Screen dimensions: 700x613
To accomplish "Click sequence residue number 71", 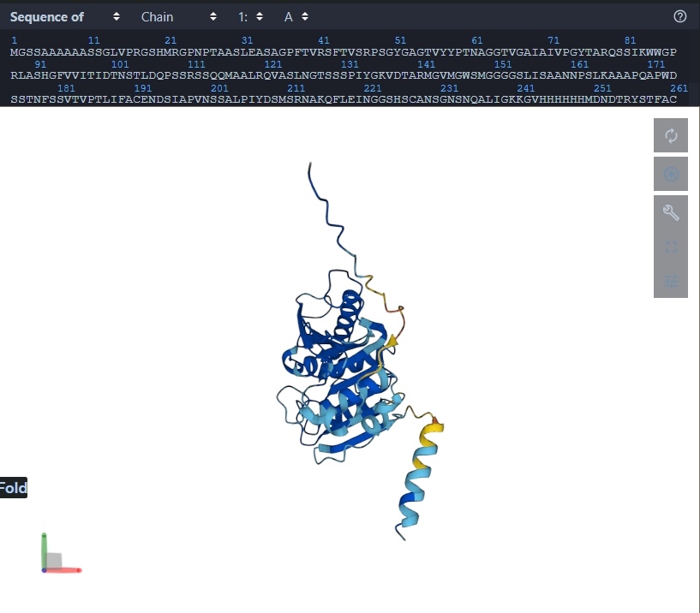I will tap(553, 40).
